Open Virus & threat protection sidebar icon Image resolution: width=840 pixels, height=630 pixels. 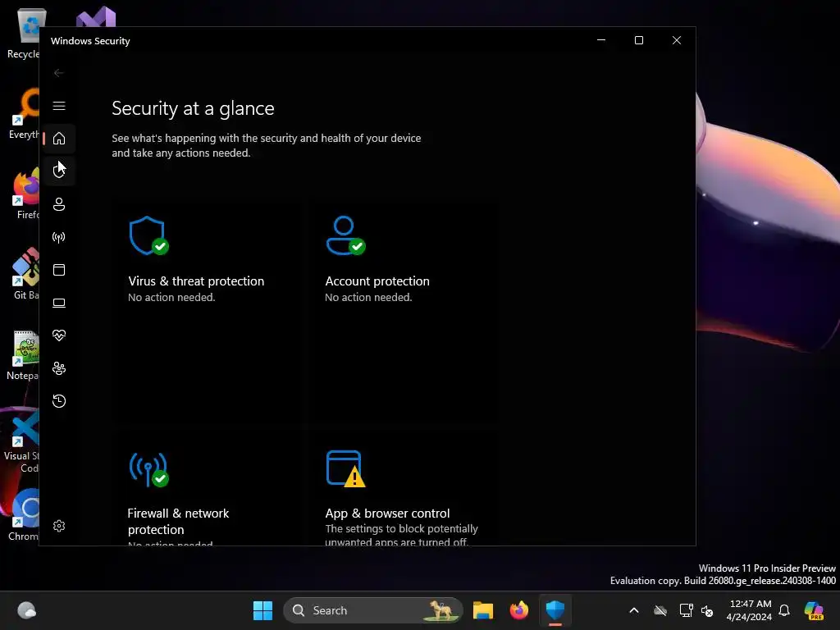click(59, 171)
